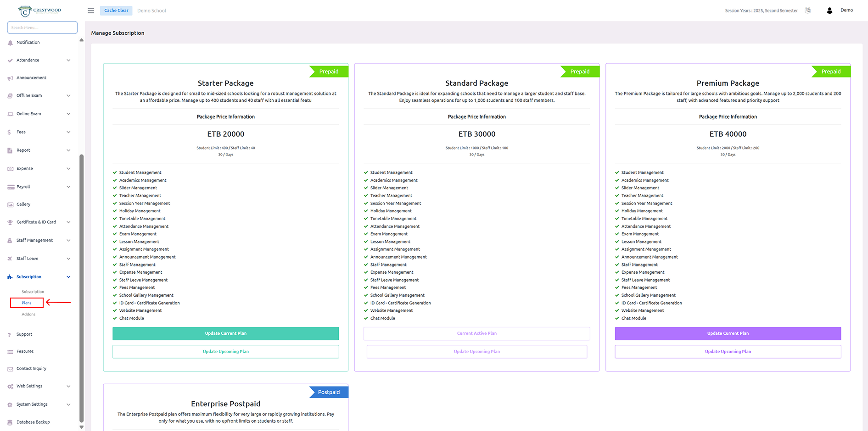
Task: Open the Notification bell icon
Action: click(10, 43)
